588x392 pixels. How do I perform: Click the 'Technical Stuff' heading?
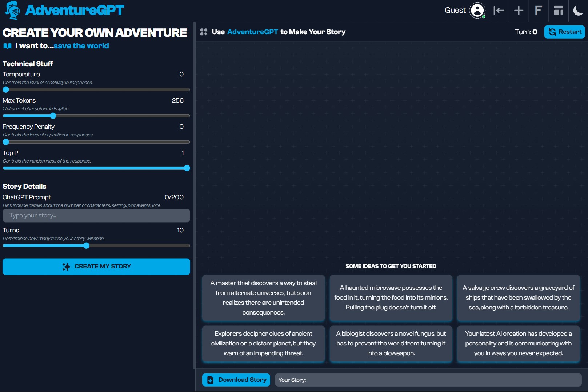[x=28, y=64]
